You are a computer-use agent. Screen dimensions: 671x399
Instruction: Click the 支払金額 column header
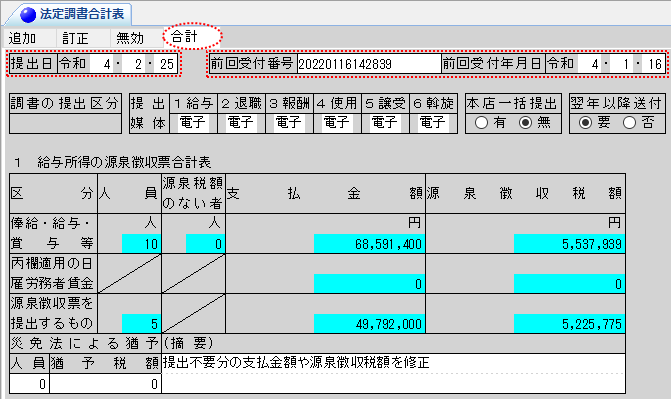(x=325, y=194)
